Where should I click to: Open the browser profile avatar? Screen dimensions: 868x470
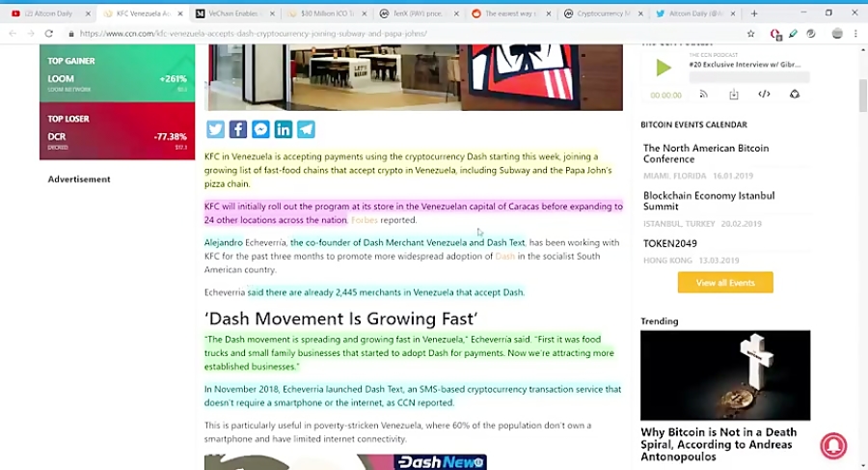[837, 34]
